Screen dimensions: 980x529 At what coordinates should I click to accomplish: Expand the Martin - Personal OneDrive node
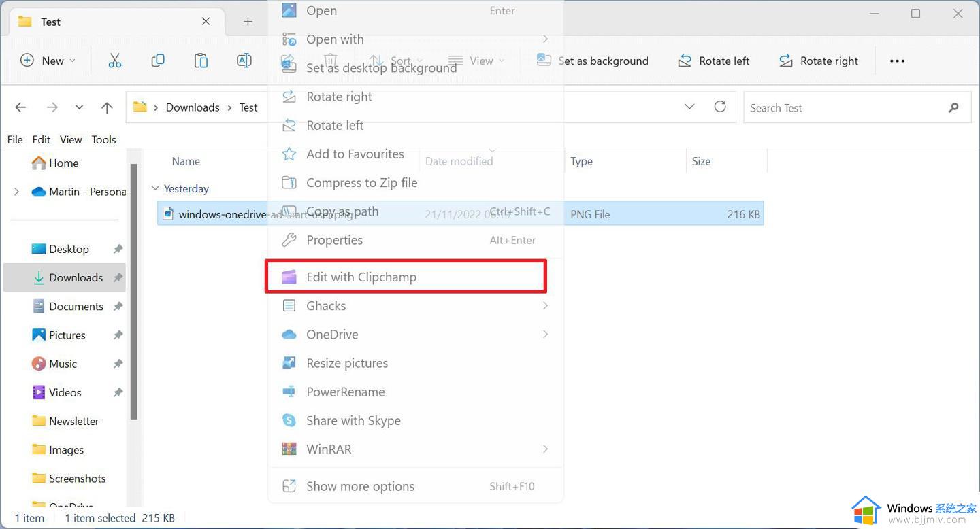16,192
